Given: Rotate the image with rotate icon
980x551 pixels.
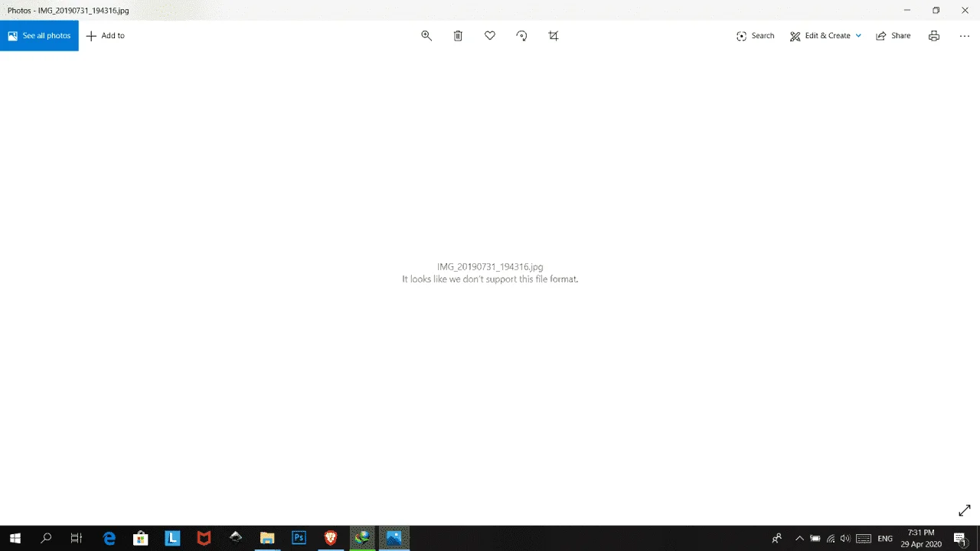Looking at the screenshot, I should pos(521,36).
